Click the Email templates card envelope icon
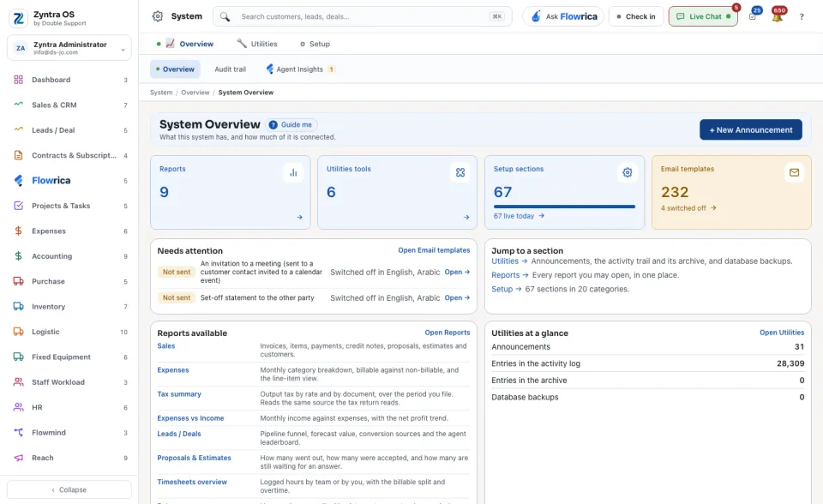 (x=794, y=173)
